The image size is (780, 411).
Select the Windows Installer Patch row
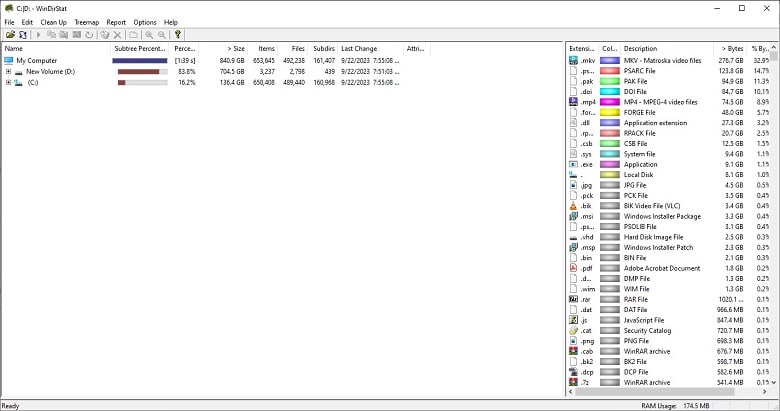click(669, 247)
